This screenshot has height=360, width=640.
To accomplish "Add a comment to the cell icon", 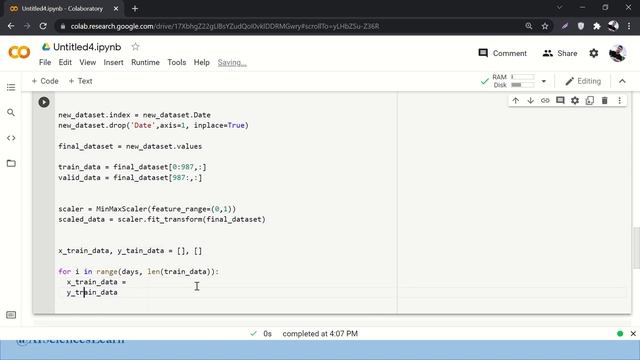I will [x=560, y=100].
